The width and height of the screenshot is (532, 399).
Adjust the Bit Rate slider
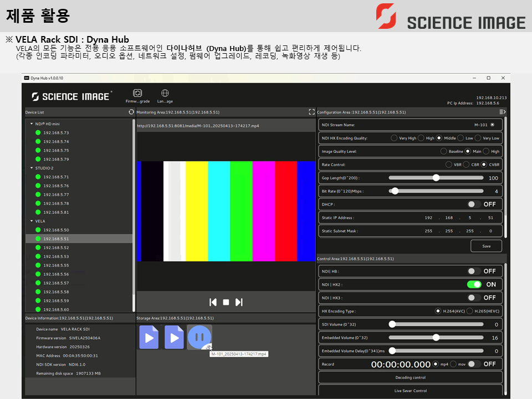(436, 191)
